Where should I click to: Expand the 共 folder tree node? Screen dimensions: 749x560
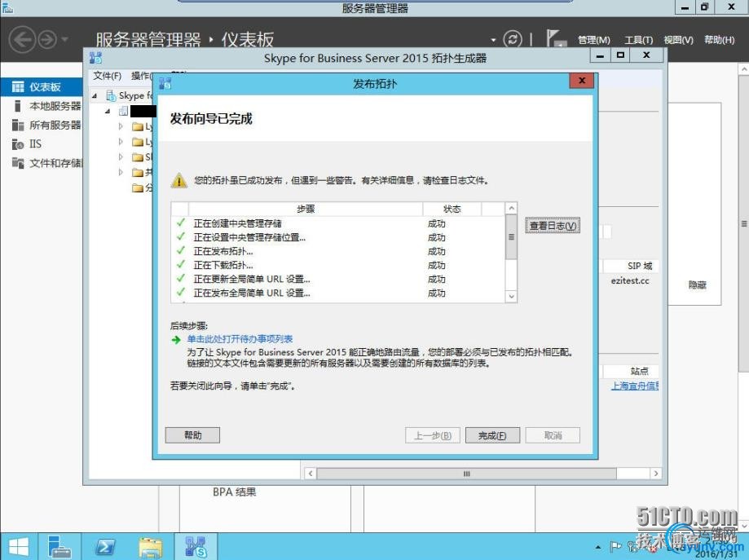pos(121,172)
